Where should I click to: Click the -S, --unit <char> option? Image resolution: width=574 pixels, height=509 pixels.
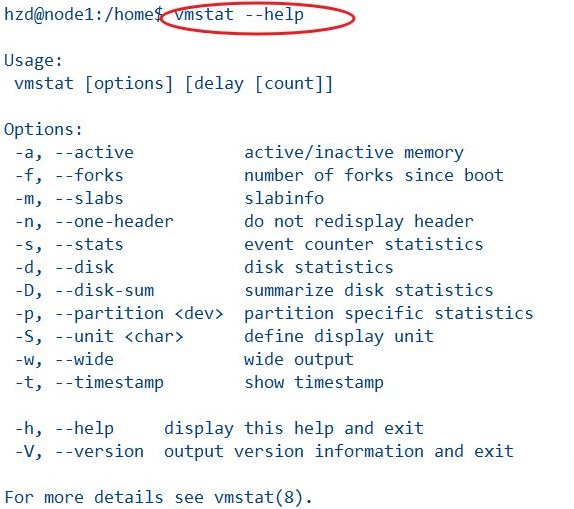(x=99, y=337)
